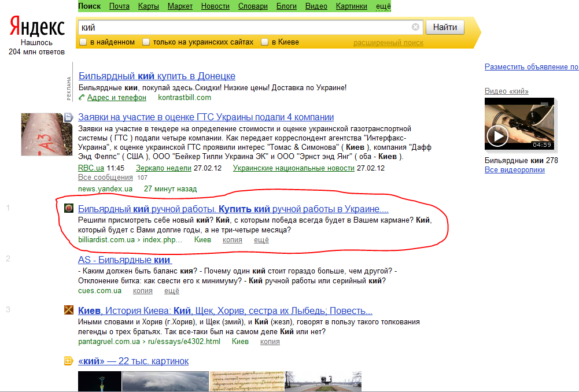Open the cached "копия" of the pantagruel.com.ua result
This screenshot has width=579, height=392.
(x=270, y=342)
